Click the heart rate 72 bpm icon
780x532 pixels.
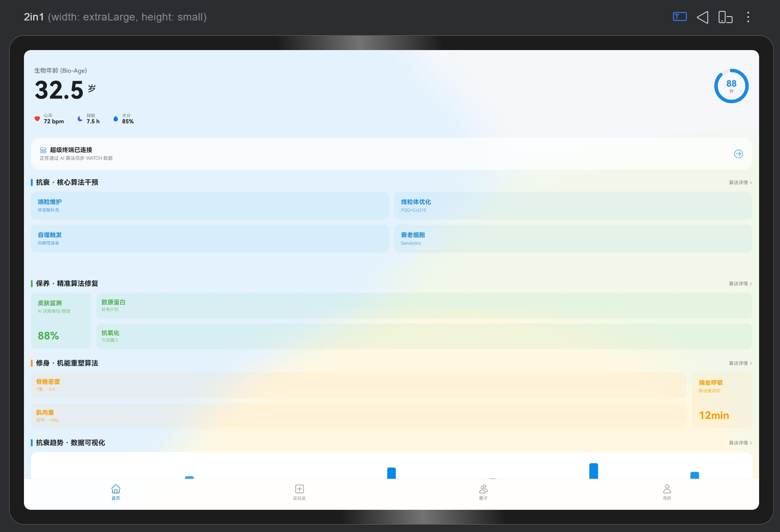click(37, 118)
